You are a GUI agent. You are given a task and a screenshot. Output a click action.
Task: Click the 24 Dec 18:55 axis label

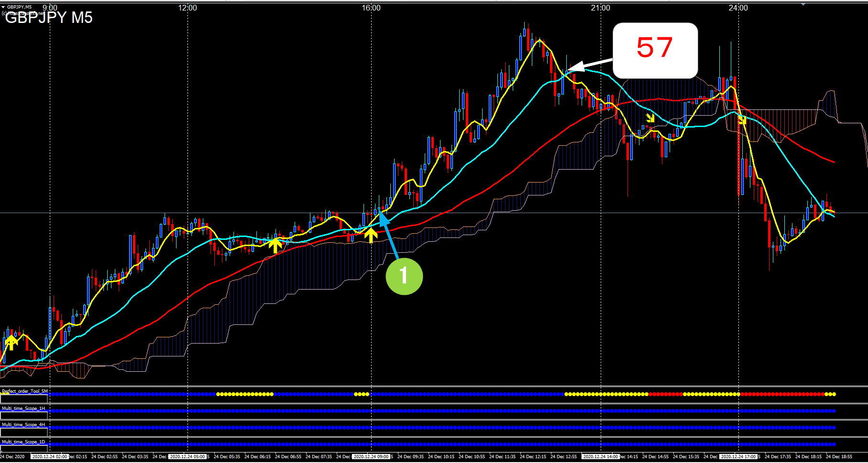839,457
